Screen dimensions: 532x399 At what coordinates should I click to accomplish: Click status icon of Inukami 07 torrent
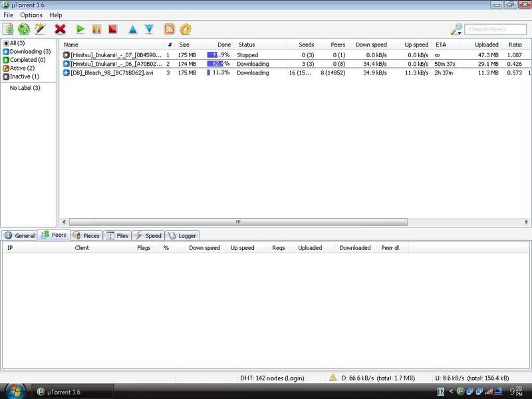(x=66, y=55)
